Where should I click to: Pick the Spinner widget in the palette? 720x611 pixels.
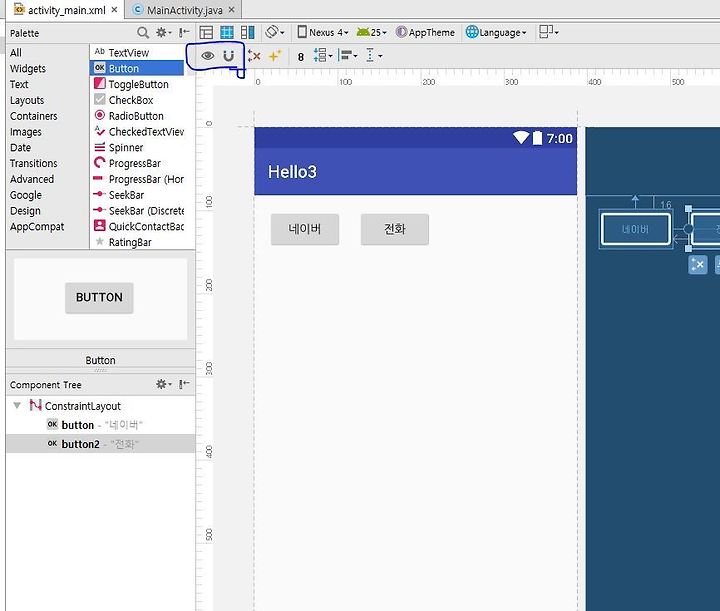137,147
